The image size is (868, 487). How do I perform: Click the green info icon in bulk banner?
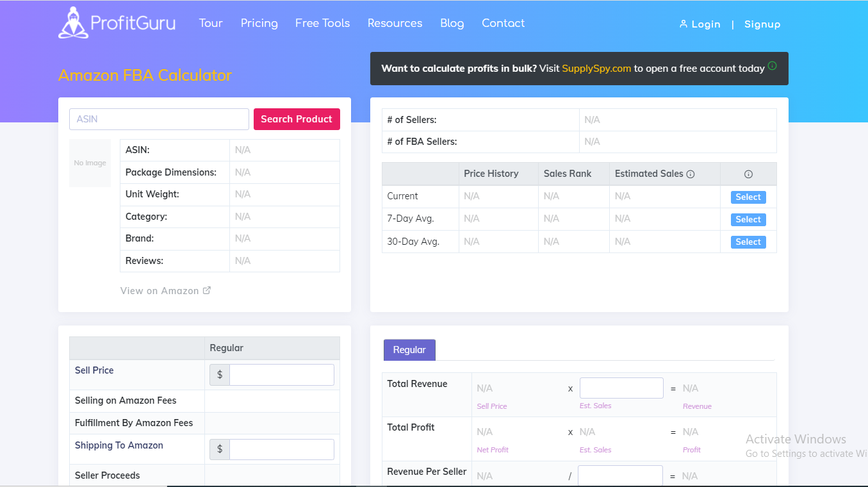[772, 65]
